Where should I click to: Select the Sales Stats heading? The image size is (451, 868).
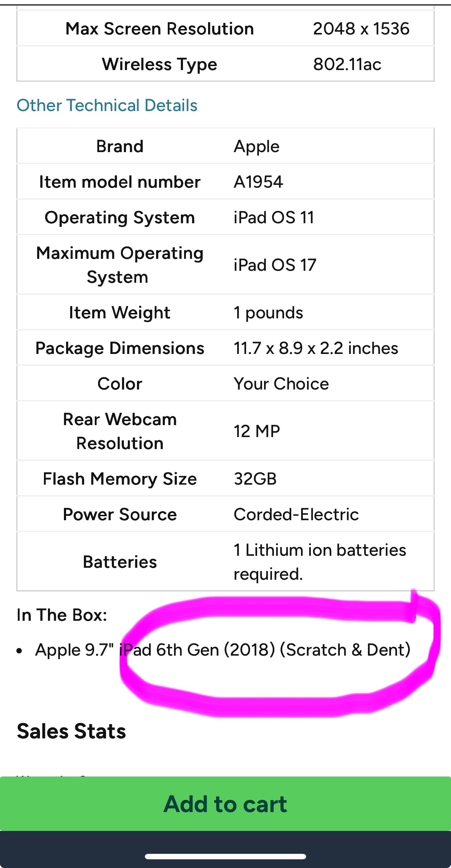coord(72,731)
